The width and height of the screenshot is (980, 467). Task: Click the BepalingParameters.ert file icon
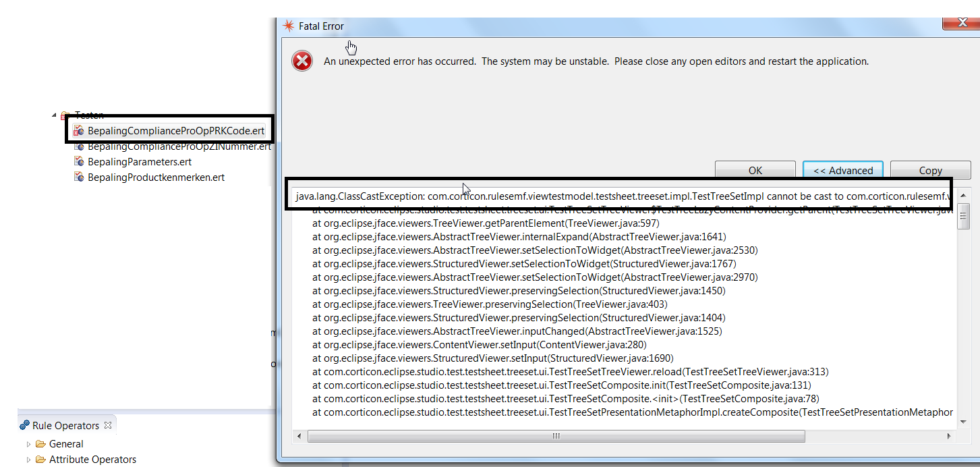tap(79, 161)
